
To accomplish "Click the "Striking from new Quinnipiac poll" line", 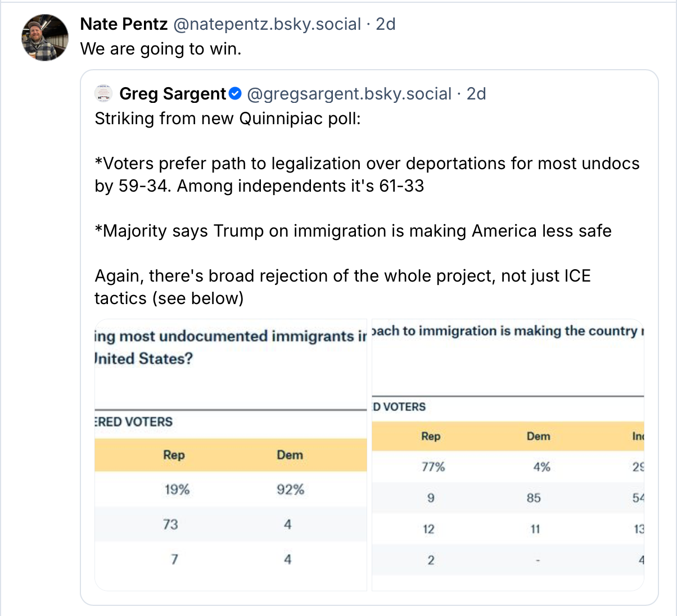I will (x=227, y=119).
